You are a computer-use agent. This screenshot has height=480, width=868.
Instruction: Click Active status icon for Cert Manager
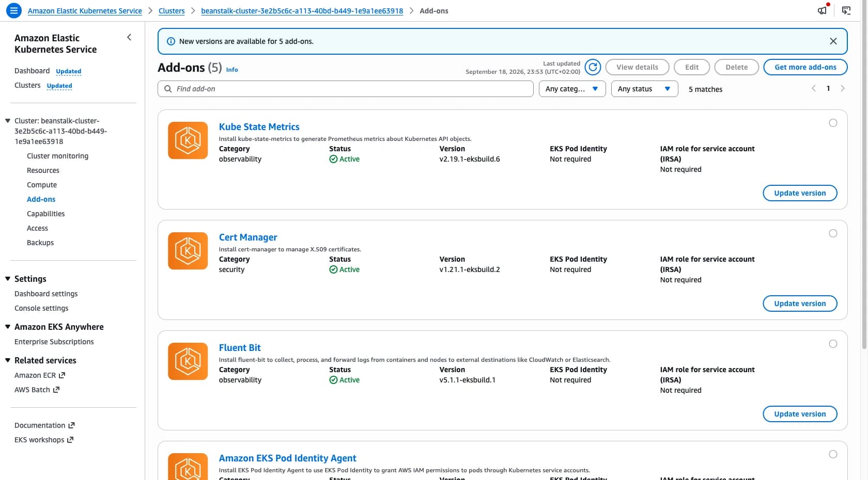(x=333, y=269)
